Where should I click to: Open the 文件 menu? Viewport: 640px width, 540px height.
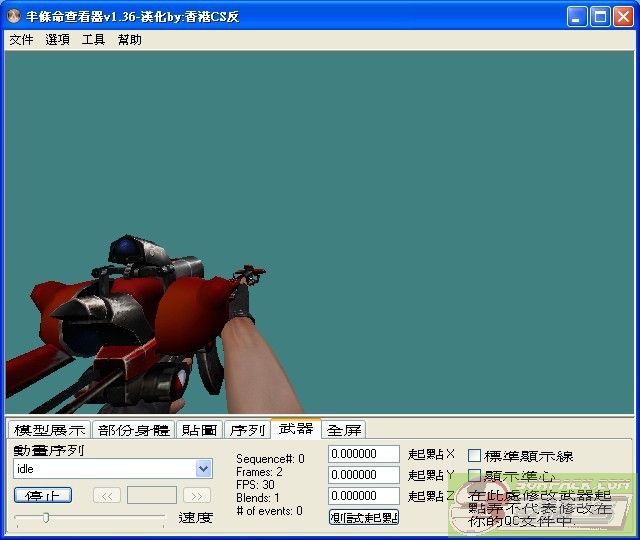(x=21, y=40)
